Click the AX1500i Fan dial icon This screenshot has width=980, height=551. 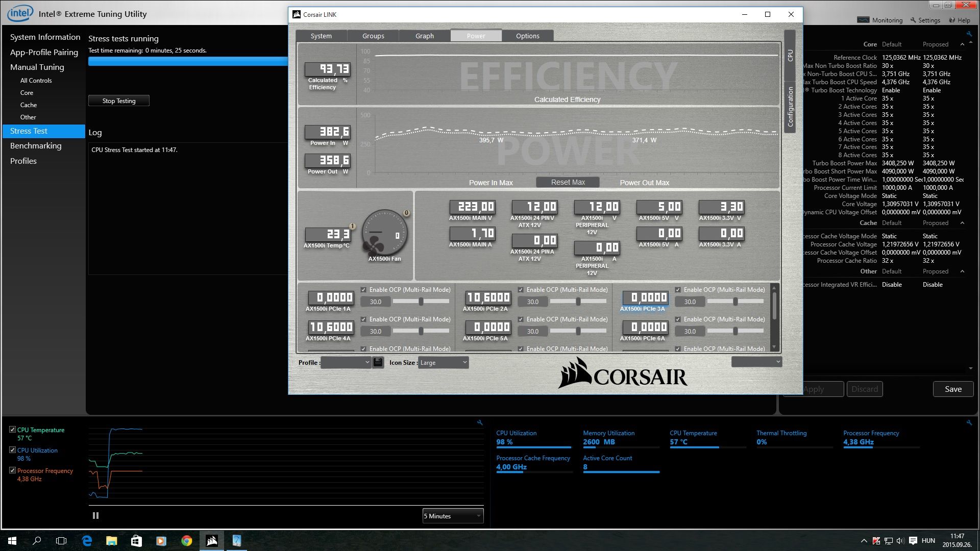coord(384,232)
